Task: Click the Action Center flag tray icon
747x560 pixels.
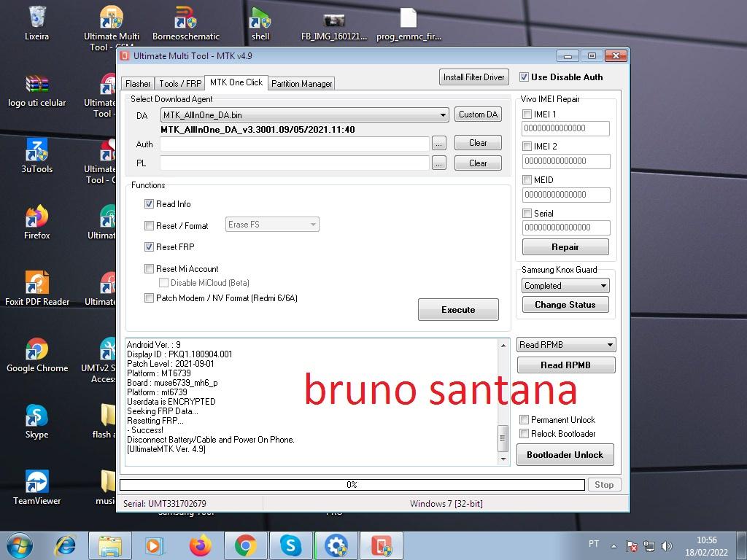Action: 632,546
